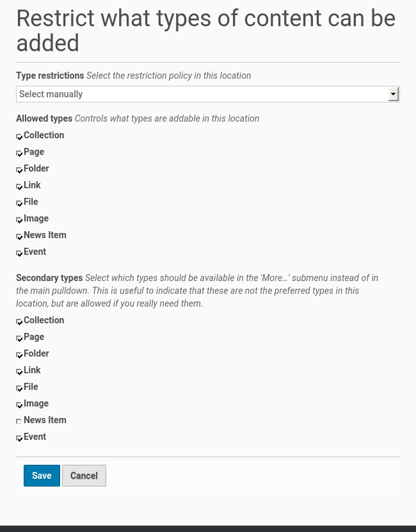Click the Type restrictions dropdown arrow
The height and width of the screenshot is (532, 416).
click(393, 94)
